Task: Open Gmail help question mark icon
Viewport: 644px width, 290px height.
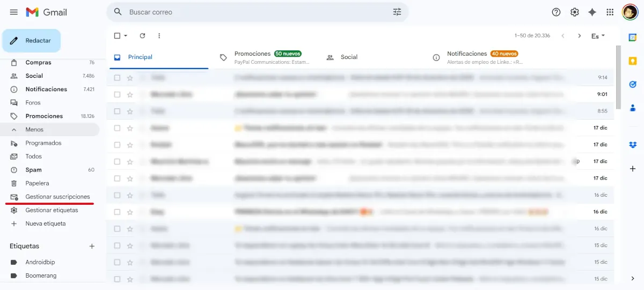Action: click(x=557, y=12)
